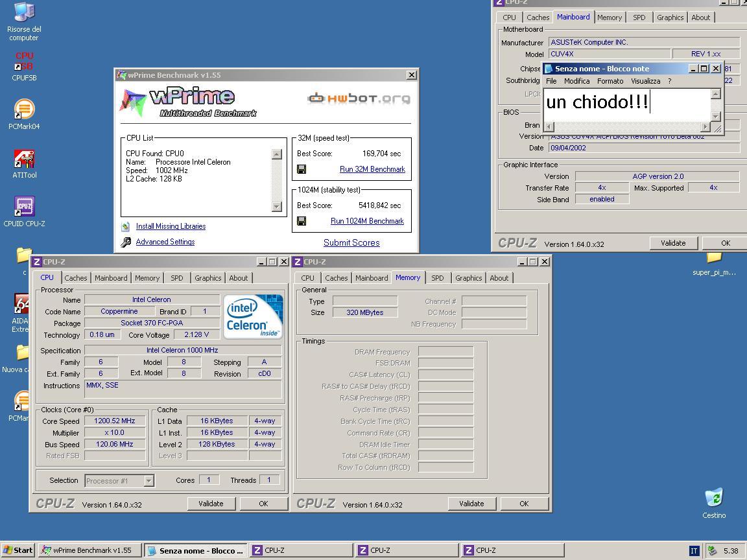Viewport: 747px width, 560px height.
Task: Launch PCMark04 from desktop
Action: 24,114
